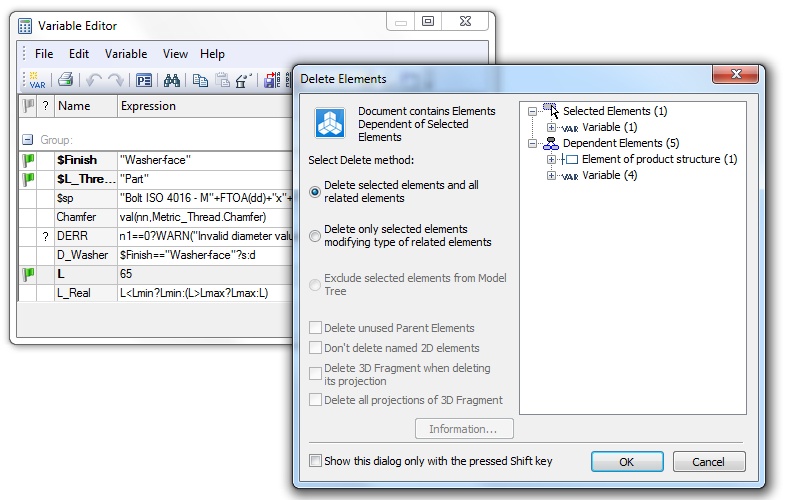Expand the 'Element of product structure (1)' node
The height and width of the screenshot is (500, 785).
tap(552, 159)
